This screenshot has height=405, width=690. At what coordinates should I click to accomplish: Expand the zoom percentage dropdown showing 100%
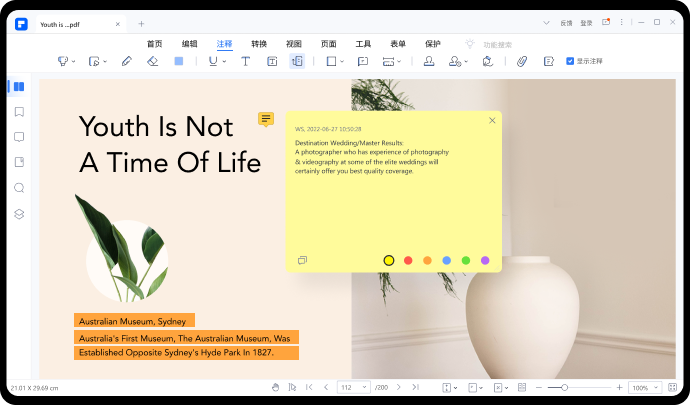(640, 387)
